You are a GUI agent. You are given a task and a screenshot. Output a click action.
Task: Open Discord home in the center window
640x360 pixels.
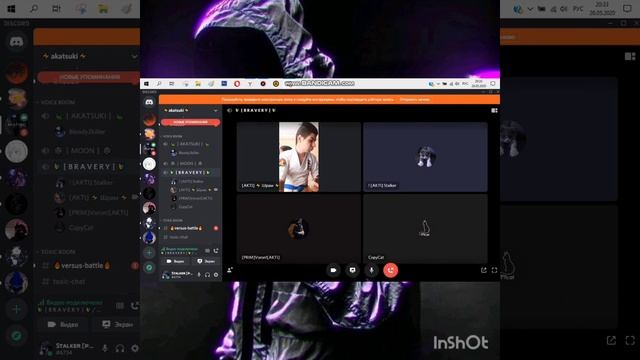tap(149, 102)
